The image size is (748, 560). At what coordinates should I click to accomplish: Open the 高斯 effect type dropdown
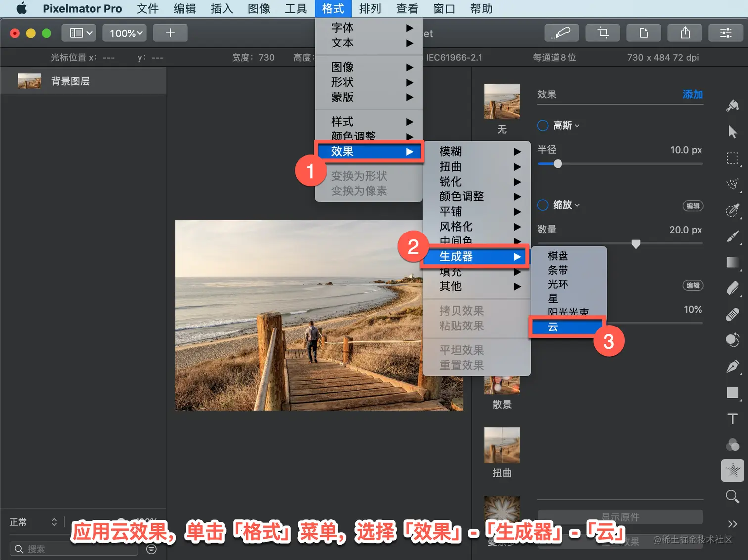566,126
